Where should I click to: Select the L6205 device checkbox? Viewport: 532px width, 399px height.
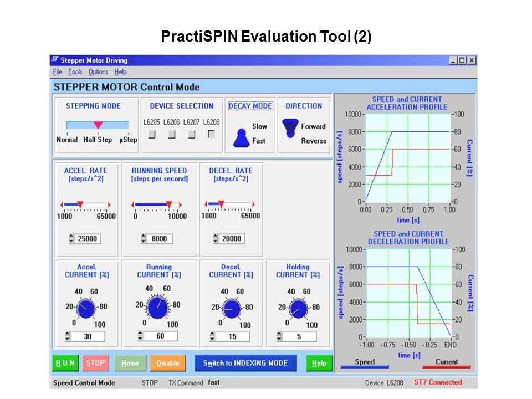[152, 134]
